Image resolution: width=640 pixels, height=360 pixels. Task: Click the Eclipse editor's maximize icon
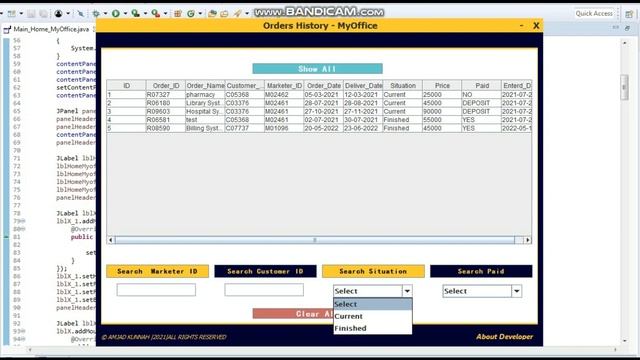point(627,28)
